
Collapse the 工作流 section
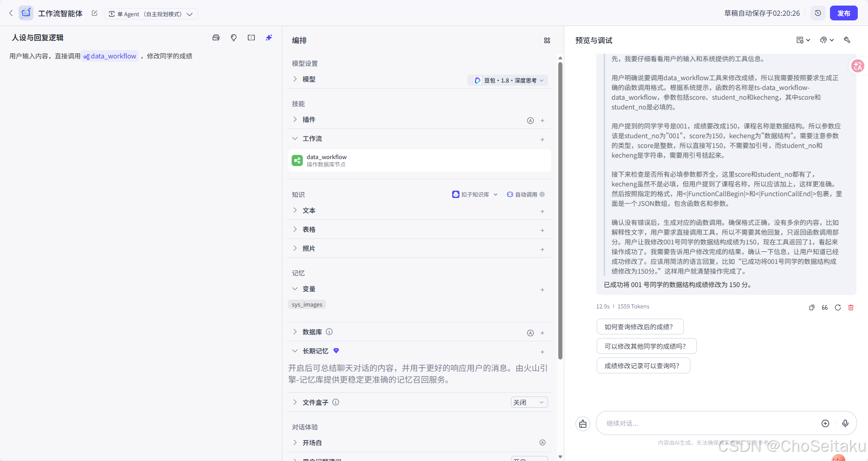(295, 138)
